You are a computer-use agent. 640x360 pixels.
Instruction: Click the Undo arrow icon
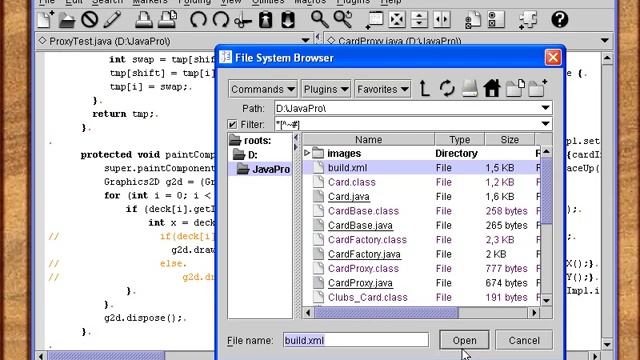point(198,20)
